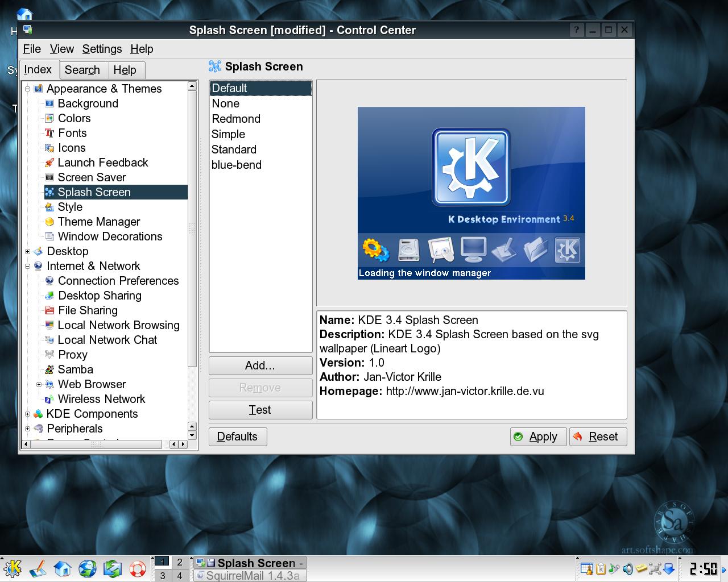The width and height of the screenshot is (728, 582).
Task: Click the panel hide arrow beside the clock
Action: click(x=724, y=568)
